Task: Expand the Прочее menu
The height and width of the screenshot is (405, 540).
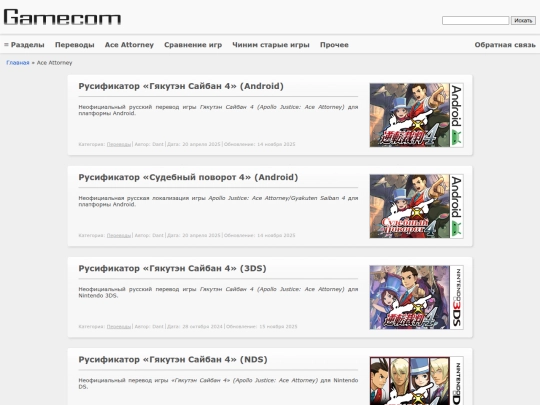Action: point(334,45)
